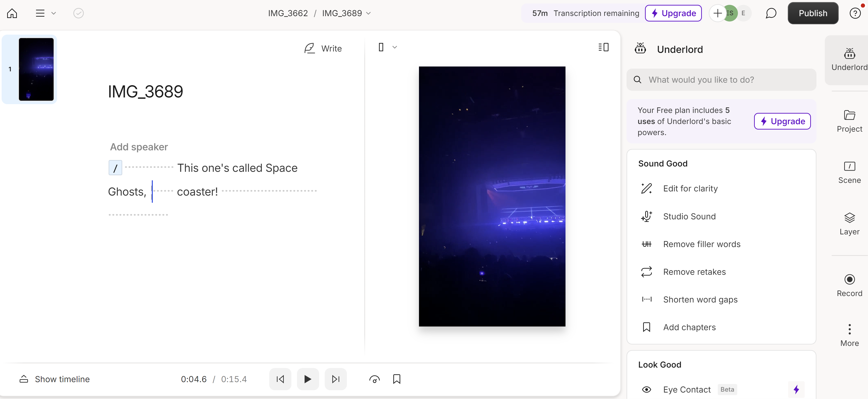
Task: Toggle the script layout panel icon
Action: click(x=603, y=47)
